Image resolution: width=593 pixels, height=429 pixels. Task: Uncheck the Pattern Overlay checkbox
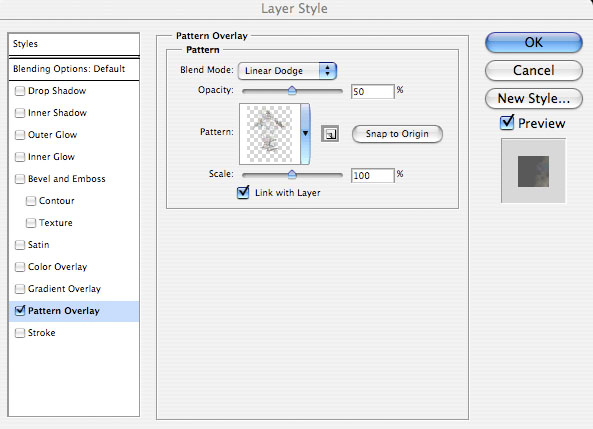(20, 311)
